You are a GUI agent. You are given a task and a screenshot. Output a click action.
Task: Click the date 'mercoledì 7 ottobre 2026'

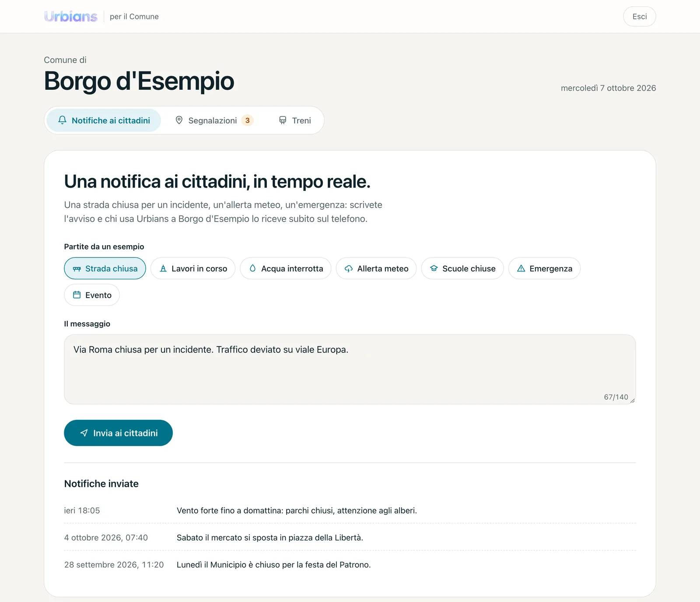pos(609,88)
